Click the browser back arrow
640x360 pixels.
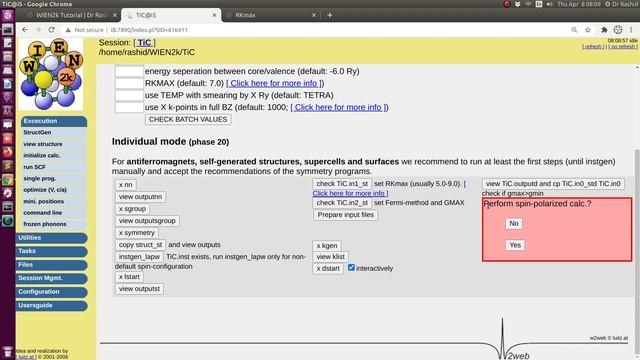[25, 30]
